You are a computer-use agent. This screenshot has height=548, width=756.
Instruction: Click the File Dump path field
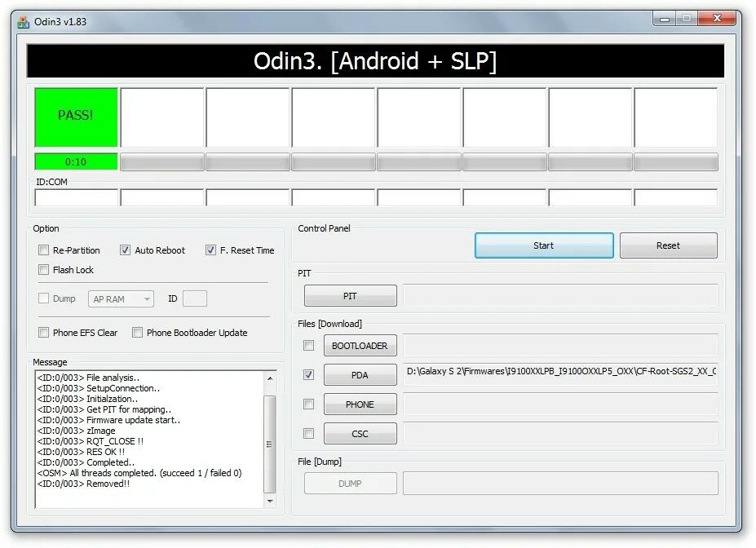pos(560,483)
